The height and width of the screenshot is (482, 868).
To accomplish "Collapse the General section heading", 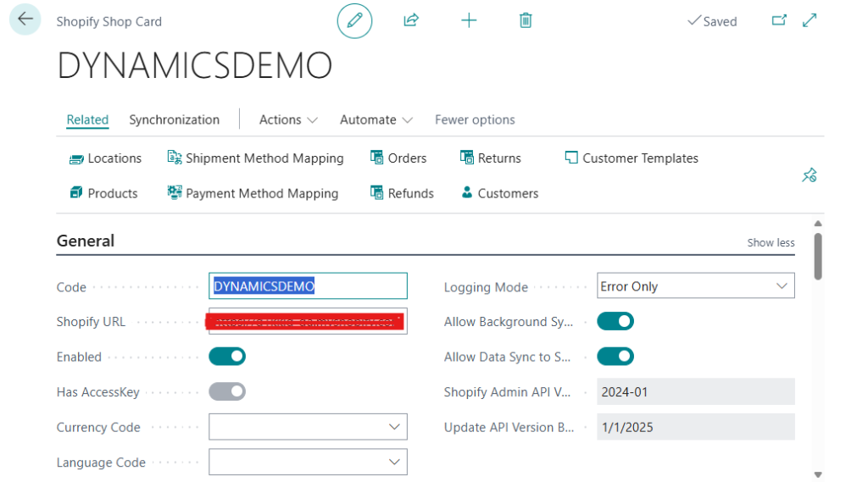I will [x=86, y=241].
